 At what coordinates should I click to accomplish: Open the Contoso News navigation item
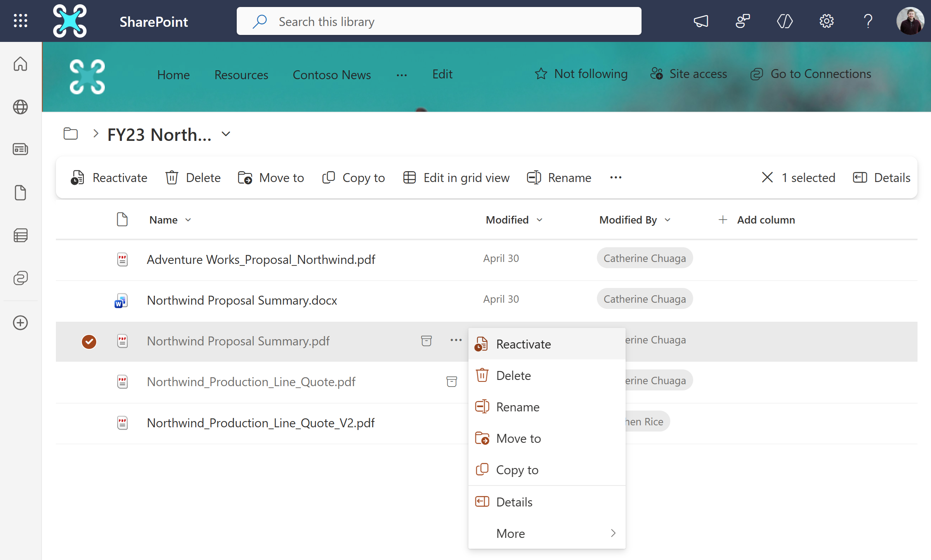332,75
